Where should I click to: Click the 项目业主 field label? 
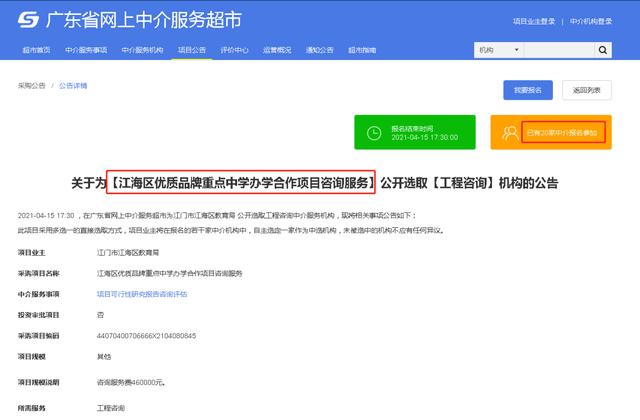pyautogui.click(x=31, y=253)
